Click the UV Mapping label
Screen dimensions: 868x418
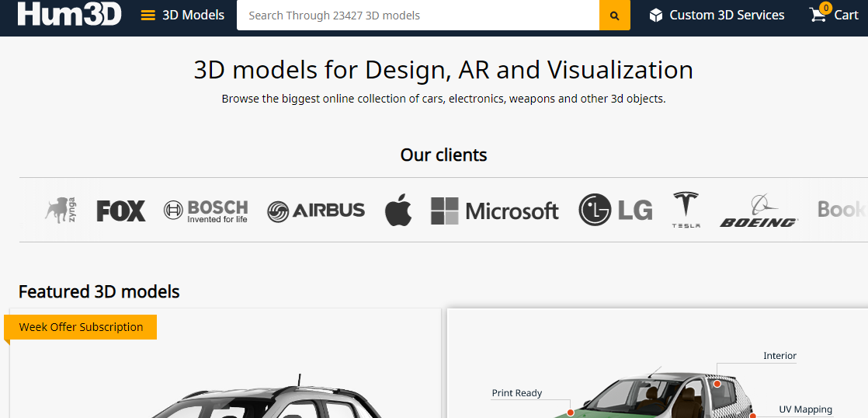(805, 409)
